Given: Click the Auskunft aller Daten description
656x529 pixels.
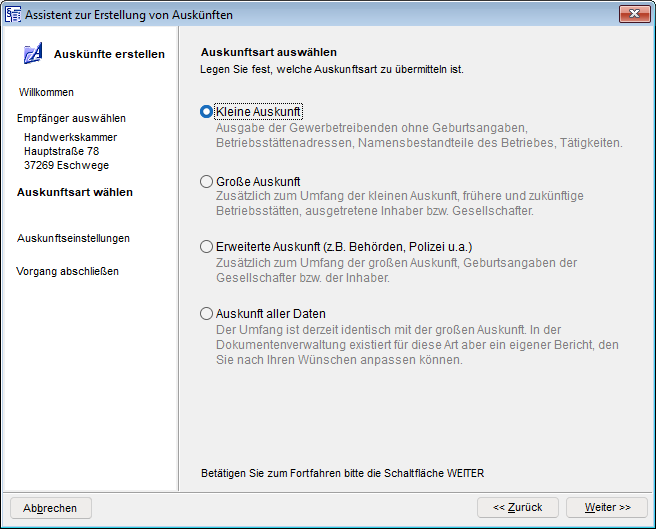Looking at the screenshot, I should click(x=417, y=344).
